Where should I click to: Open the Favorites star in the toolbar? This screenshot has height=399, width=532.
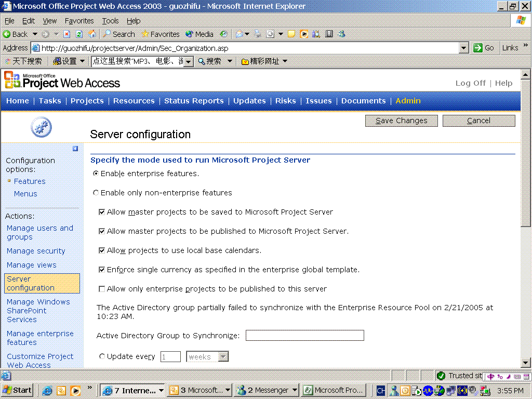[x=161, y=34]
